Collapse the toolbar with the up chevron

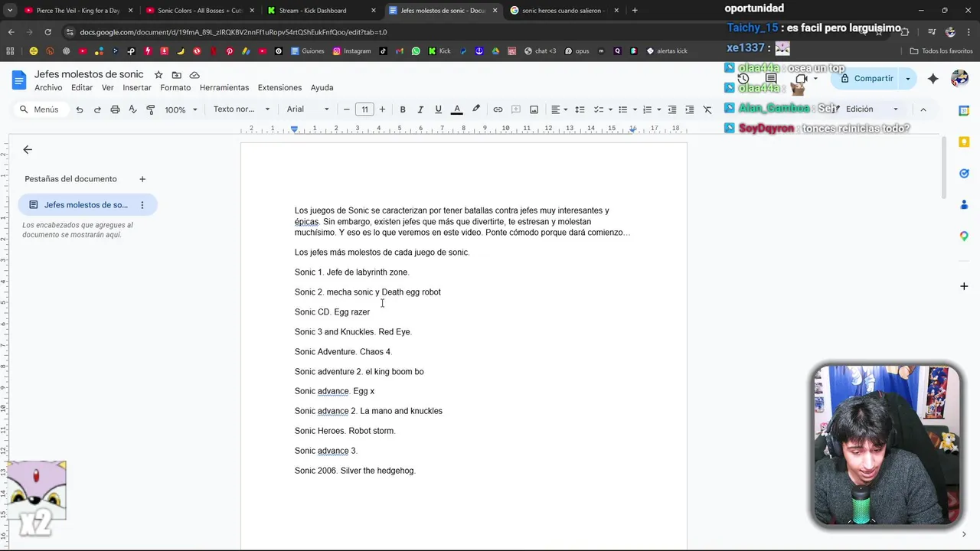click(923, 109)
